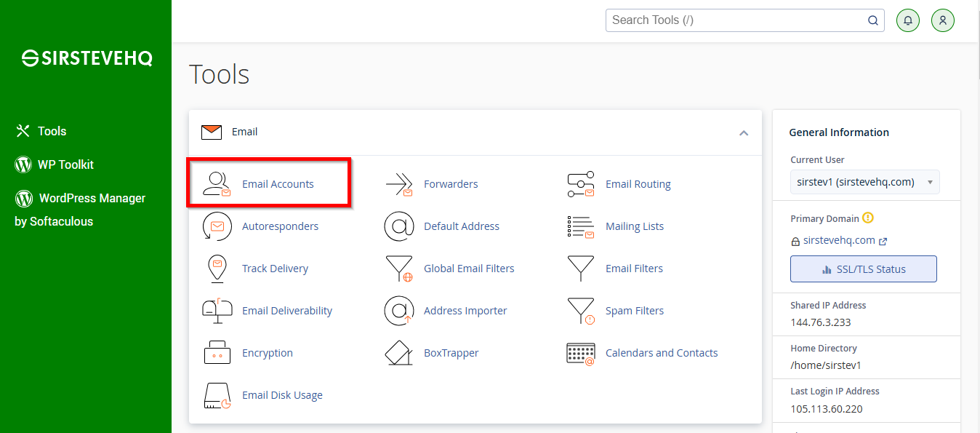This screenshot has height=433, width=980.
Task: Click the Email Disk Usage icon
Action: (x=217, y=395)
